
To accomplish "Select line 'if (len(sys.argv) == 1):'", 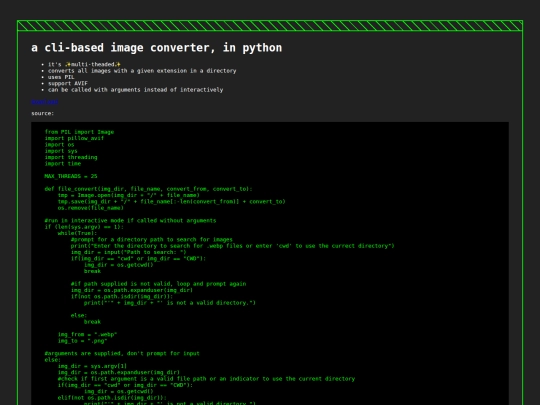I will pos(84,227).
